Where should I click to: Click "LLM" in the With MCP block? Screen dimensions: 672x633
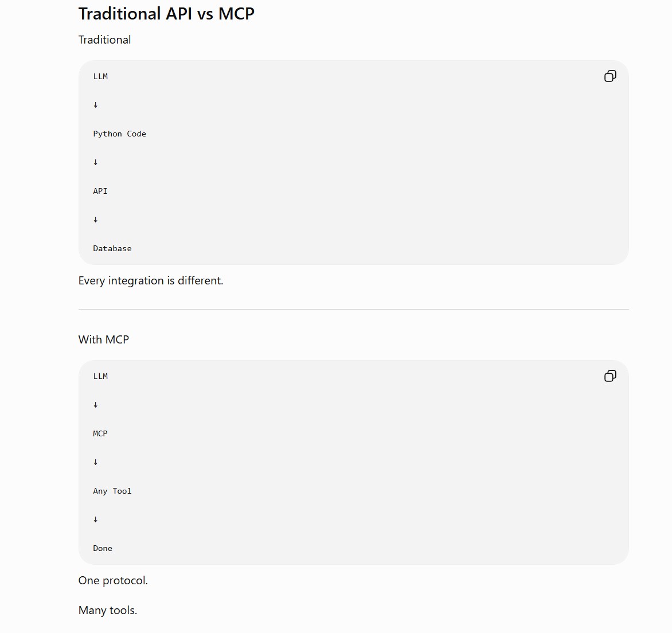pos(100,376)
